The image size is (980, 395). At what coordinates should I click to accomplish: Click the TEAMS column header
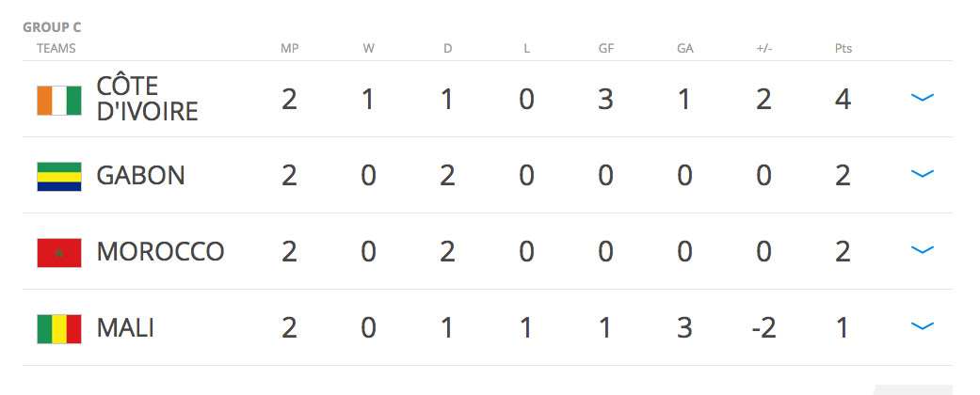[x=56, y=49]
